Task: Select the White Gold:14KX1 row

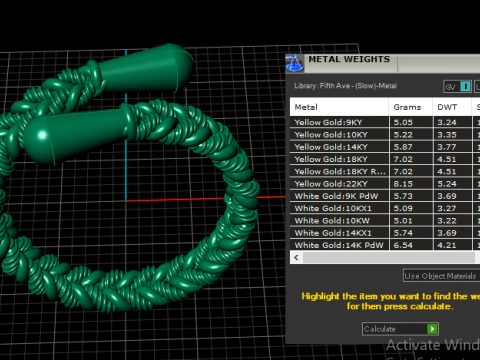Action: pos(385,233)
